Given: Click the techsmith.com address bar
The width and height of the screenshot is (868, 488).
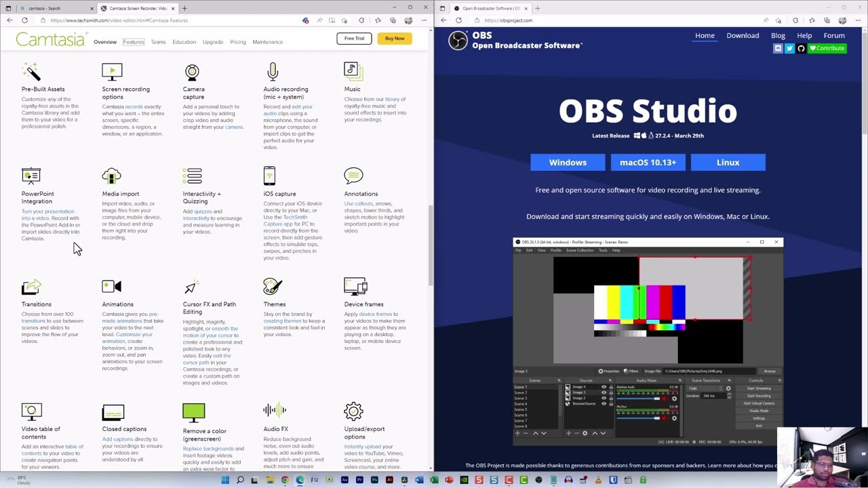Looking at the screenshot, I should tap(170, 20).
